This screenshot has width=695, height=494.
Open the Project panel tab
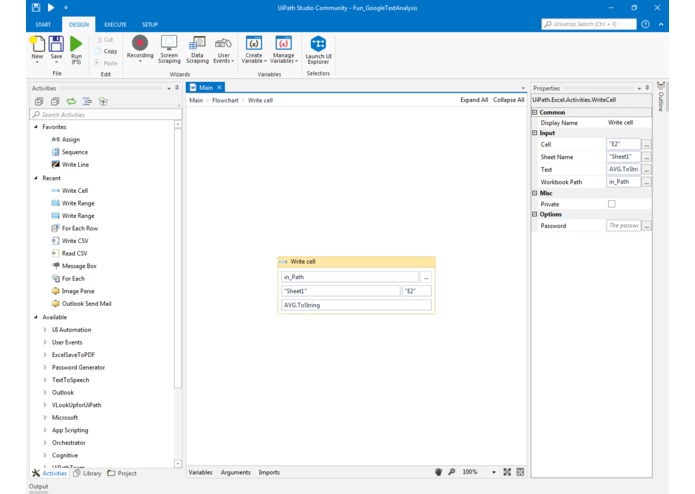coord(122,473)
